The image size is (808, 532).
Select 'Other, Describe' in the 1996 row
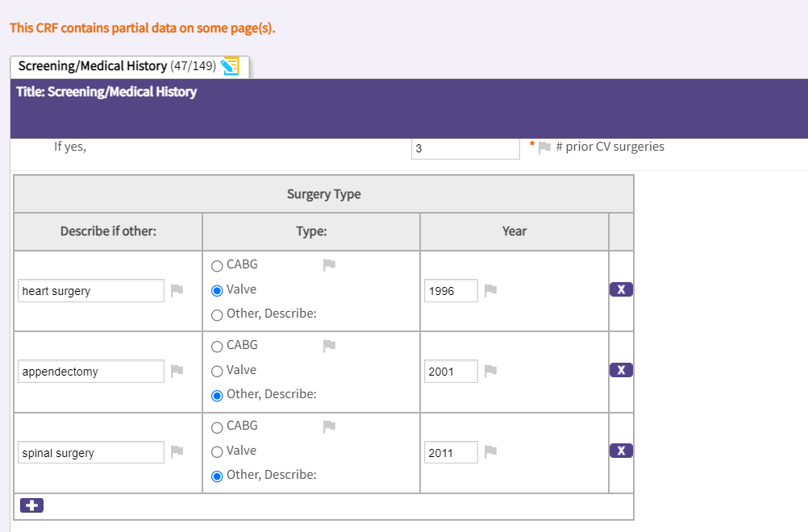(x=217, y=315)
